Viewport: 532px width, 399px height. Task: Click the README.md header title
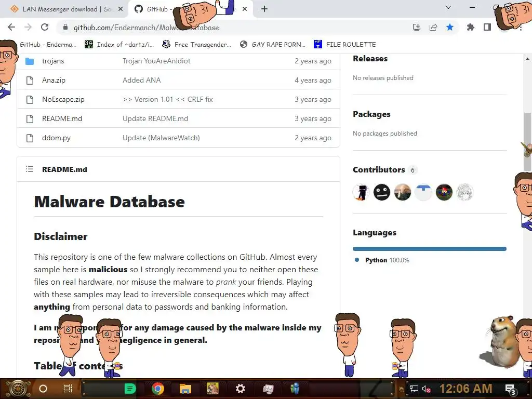pyautogui.click(x=64, y=169)
